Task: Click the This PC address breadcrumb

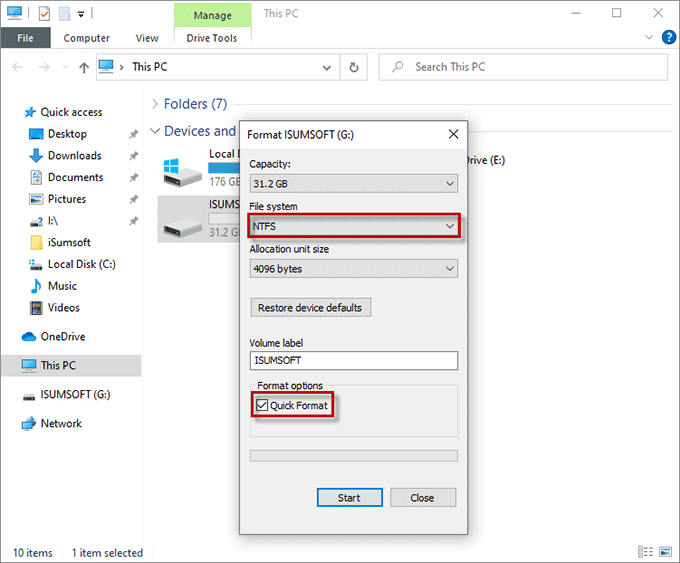Action: (150, 67)
